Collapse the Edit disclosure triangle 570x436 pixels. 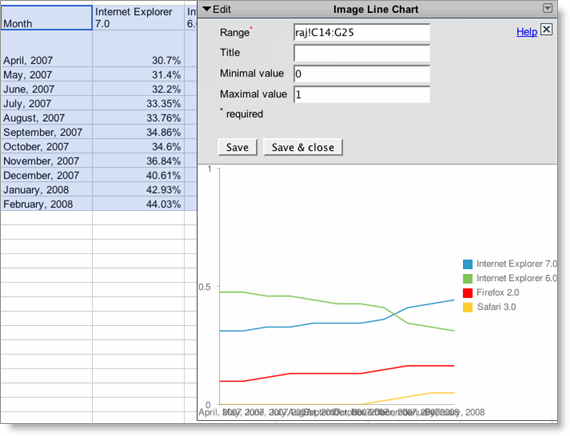(x=206, y=9)
